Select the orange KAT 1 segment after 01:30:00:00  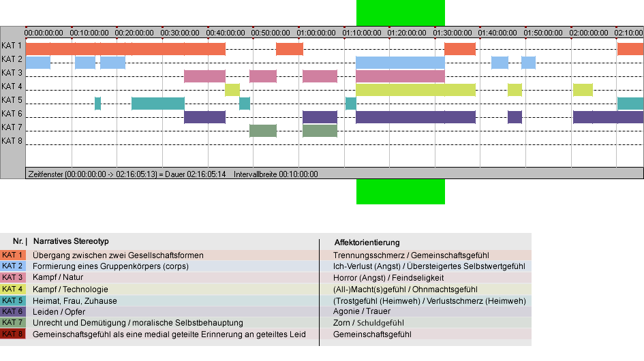pos(460,49)
